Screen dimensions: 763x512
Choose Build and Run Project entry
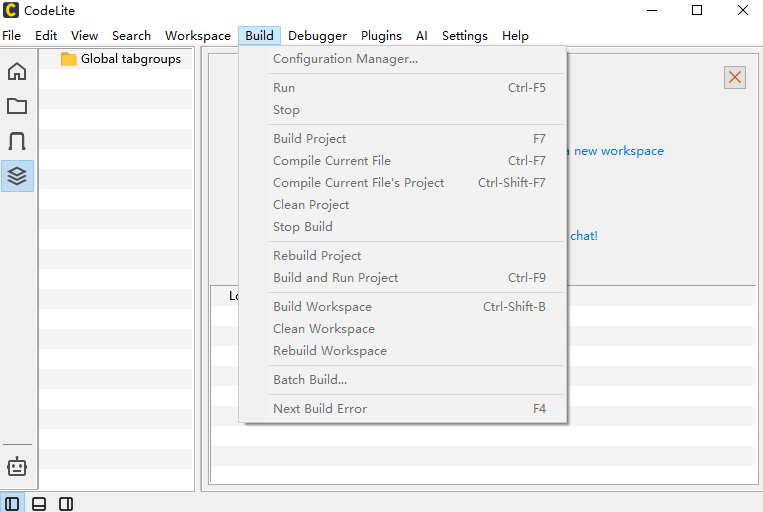[x=403, y=277]
